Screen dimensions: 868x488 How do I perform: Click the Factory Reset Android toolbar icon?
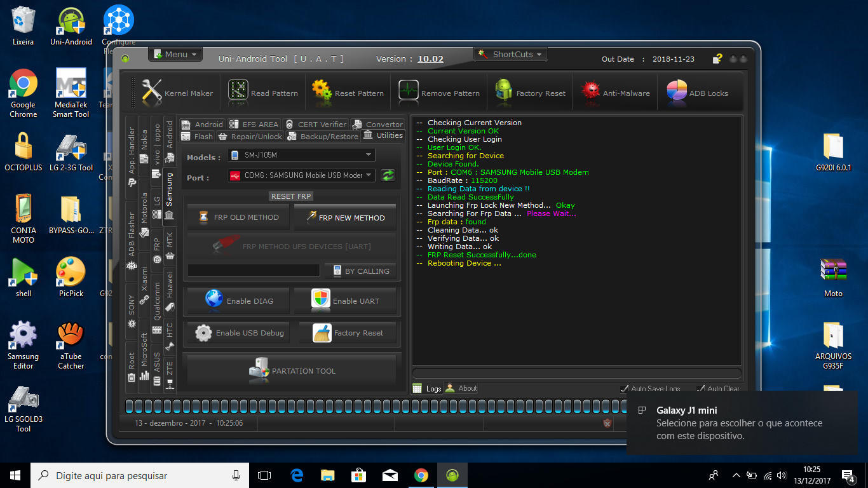click(x=530, y=93)
